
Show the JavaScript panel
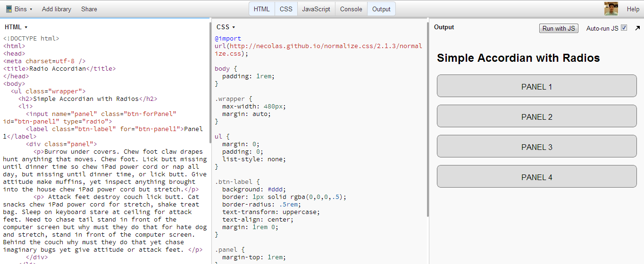(316, 9)
